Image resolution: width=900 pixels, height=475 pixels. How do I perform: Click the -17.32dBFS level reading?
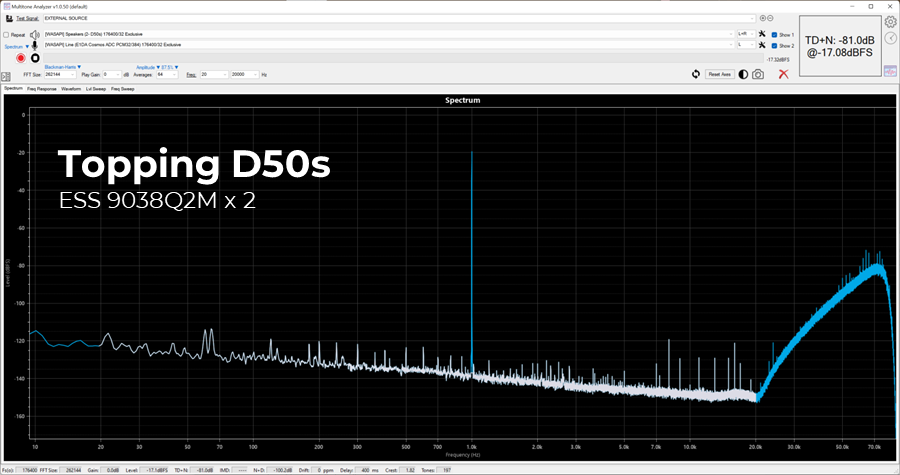pos(778,60)
